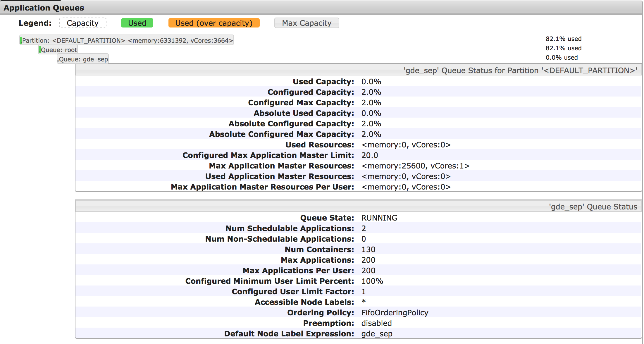The height and width of the screenshot is (344, 644).
Task: Collapse the Queue: root node
Action: click(58, 50)
